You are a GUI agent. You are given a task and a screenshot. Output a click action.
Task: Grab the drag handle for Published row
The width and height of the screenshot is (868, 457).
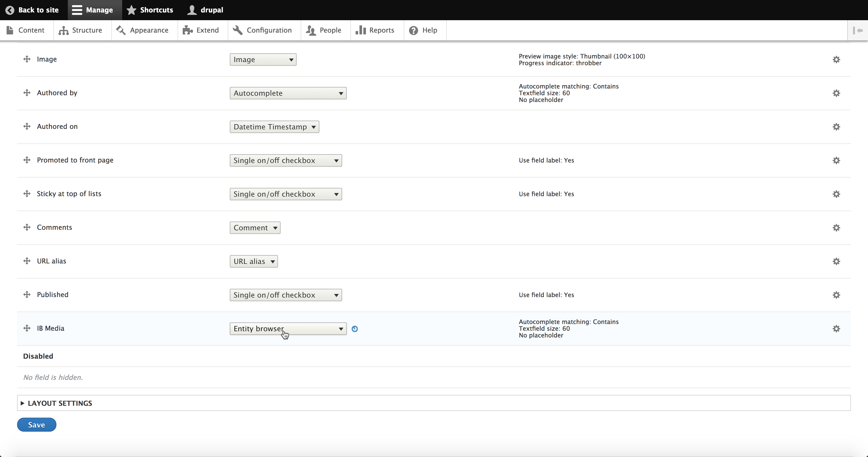[27, 294]
